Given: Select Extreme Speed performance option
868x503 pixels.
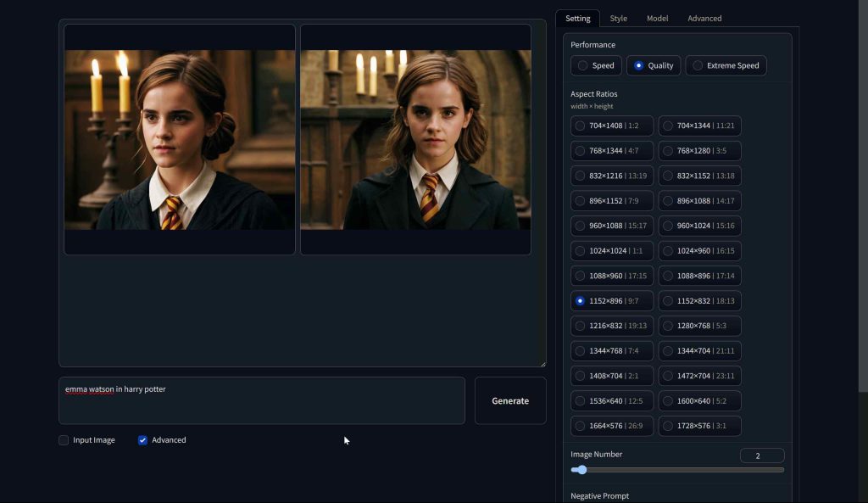Looking at the screenshot, I should point(726,65).
